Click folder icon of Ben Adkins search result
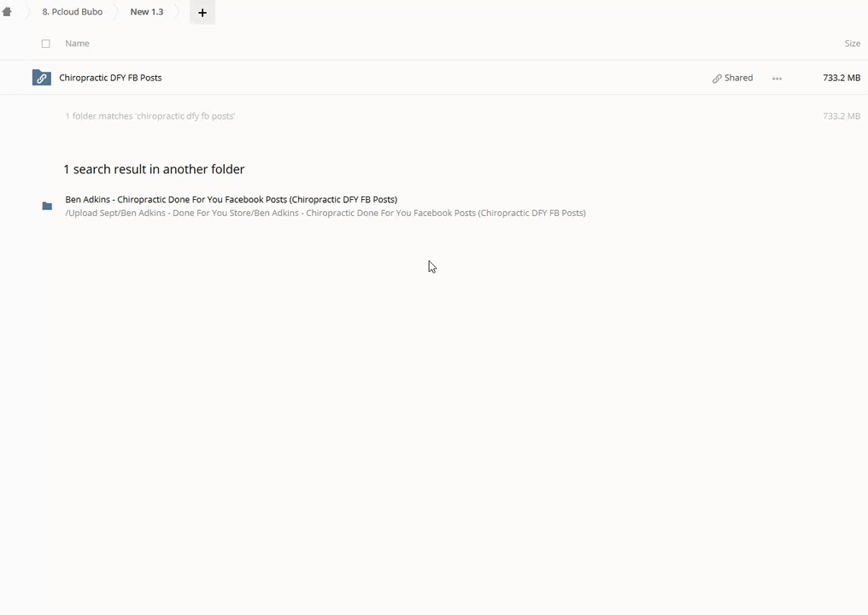This screenshot has width=868, height=615. point(47,206)
